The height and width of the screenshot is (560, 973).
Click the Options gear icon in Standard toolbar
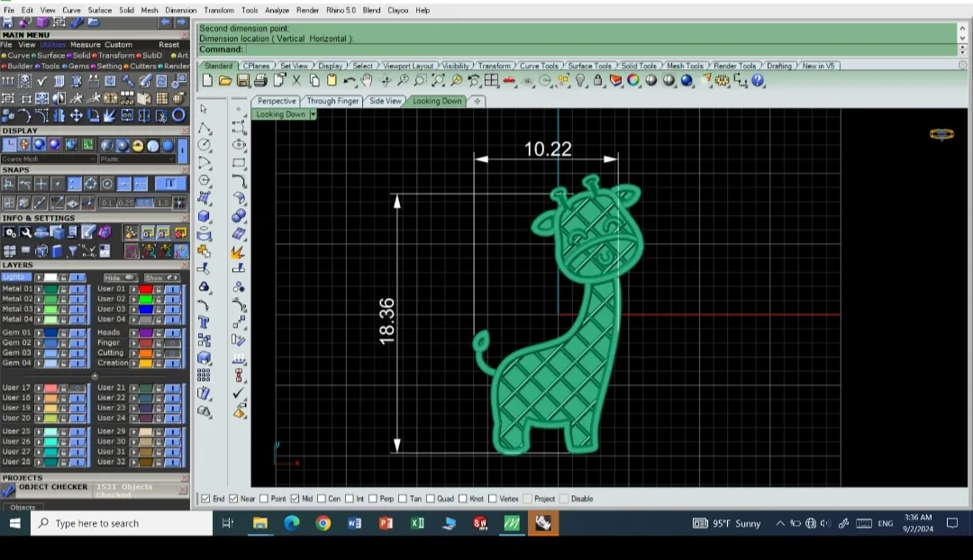tap(723, 81)
